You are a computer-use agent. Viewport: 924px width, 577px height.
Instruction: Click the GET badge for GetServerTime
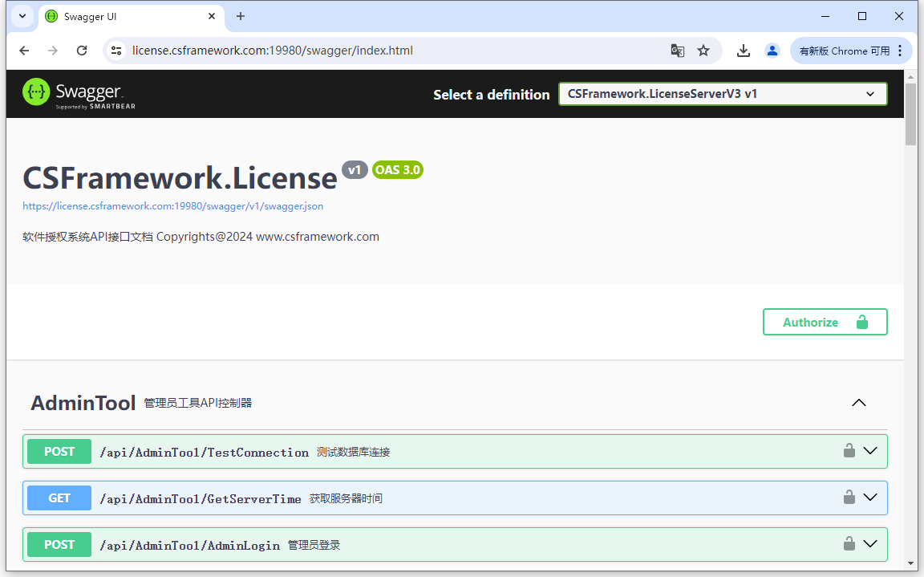click(x=59, y=498)
